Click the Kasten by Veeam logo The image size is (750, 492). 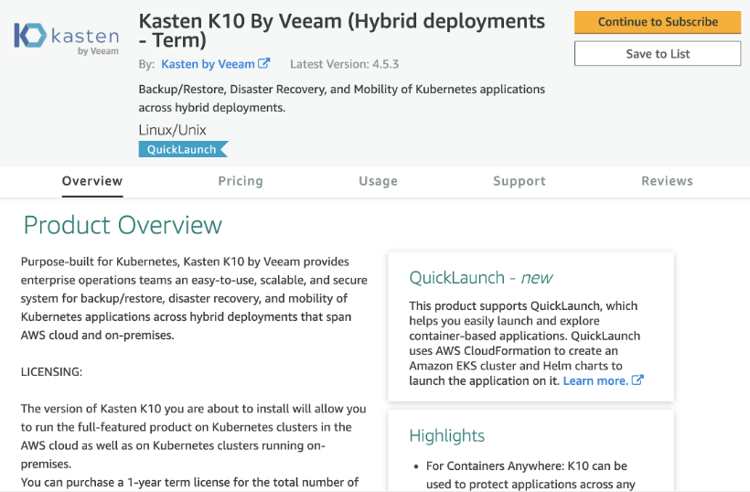tap(66, 38)
